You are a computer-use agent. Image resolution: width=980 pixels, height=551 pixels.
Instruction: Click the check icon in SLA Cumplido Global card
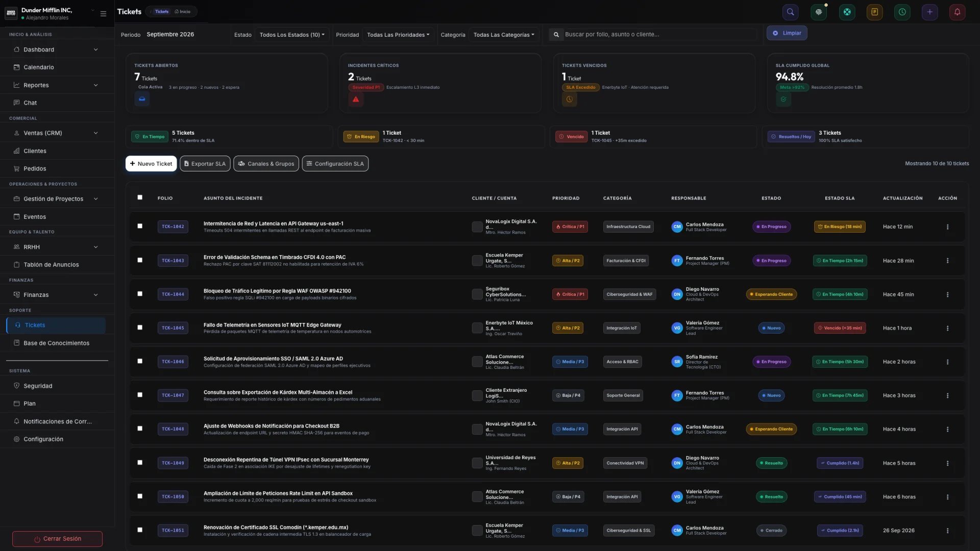pos(783,99)
